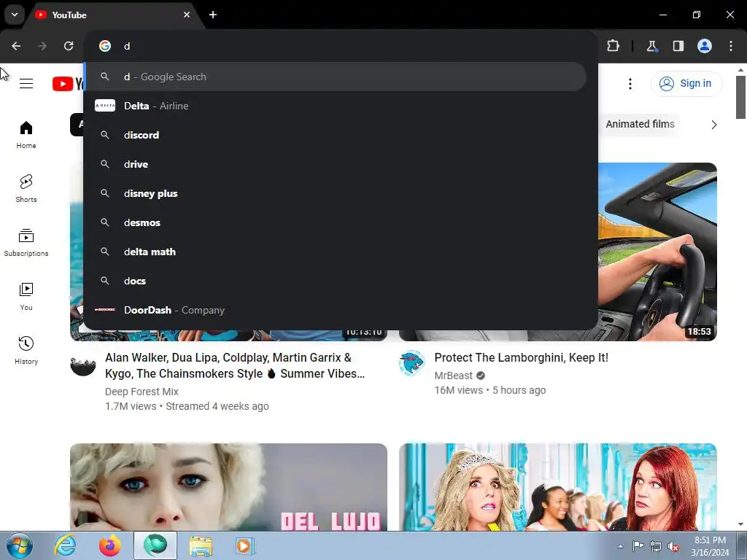Viewport: 747px width, 560px height.
Task: Open a new browser tab
Action: click(x=213, y=15)
